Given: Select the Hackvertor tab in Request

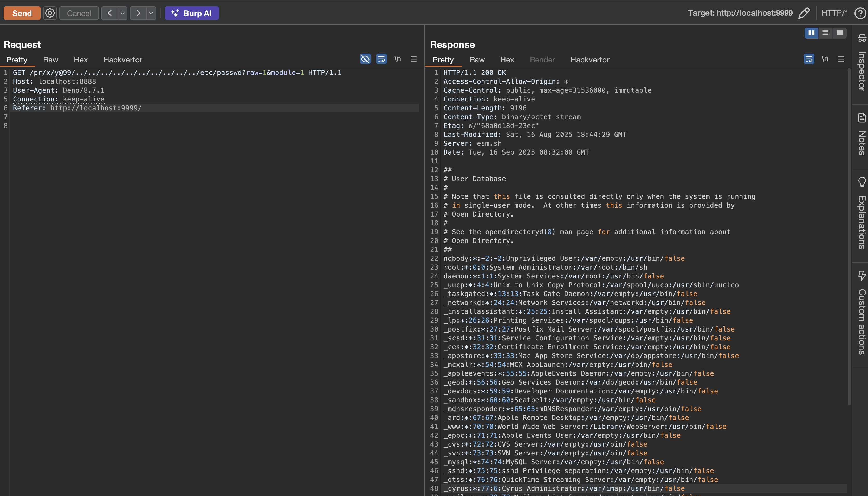Looking at the screenshot, I should point(123,60).
